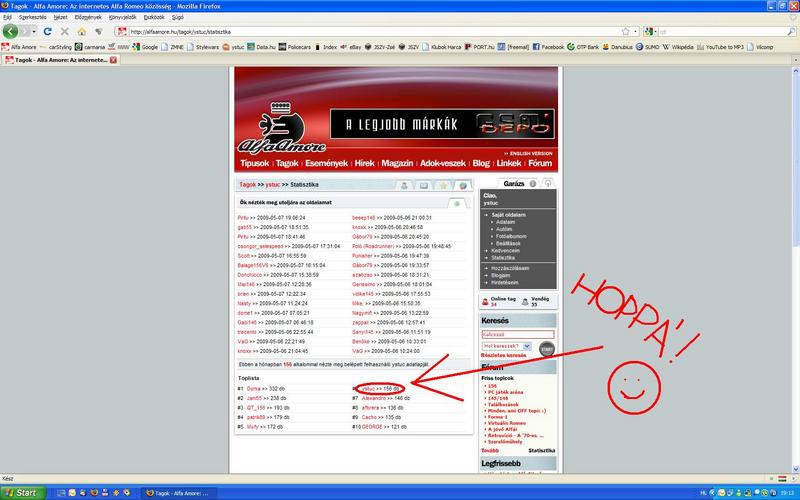Open the profile person icon tab
The width and height of the screenshot is (800, 500).
click(404, 185)
